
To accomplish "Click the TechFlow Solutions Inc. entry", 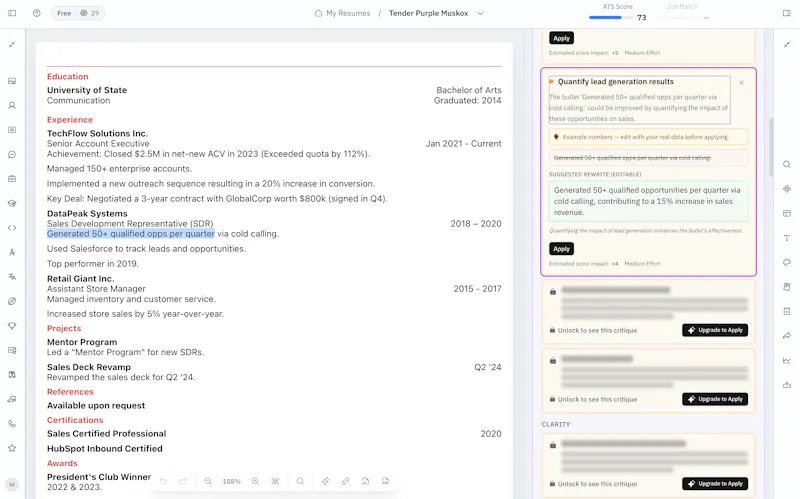I will click(x=97, y=133).
